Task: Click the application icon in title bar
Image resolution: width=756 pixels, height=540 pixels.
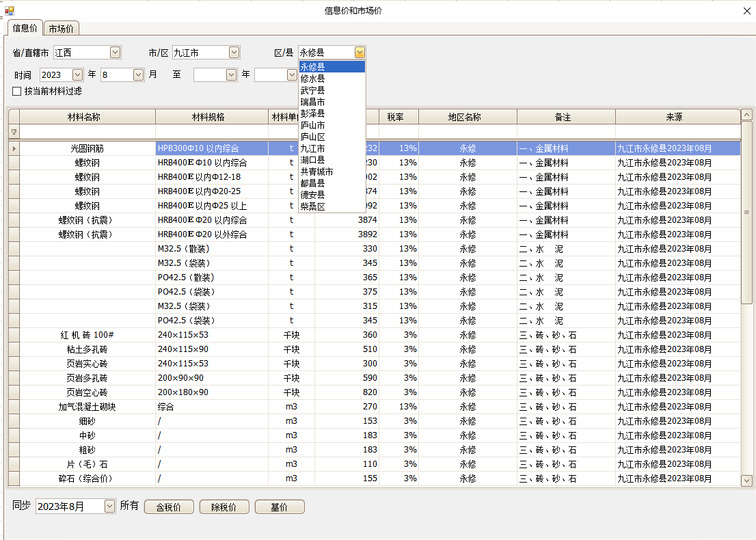Action: pyautogui.click(x=9, y=10)
